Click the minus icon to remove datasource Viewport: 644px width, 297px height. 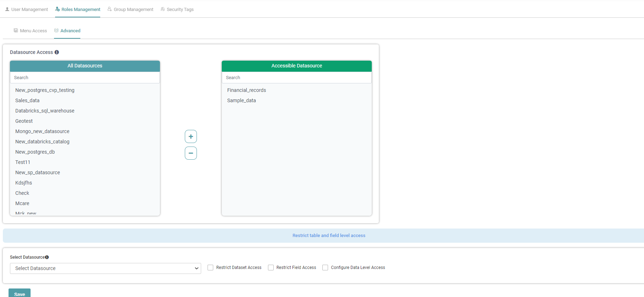pyautogui.click(x=191, y=153)
